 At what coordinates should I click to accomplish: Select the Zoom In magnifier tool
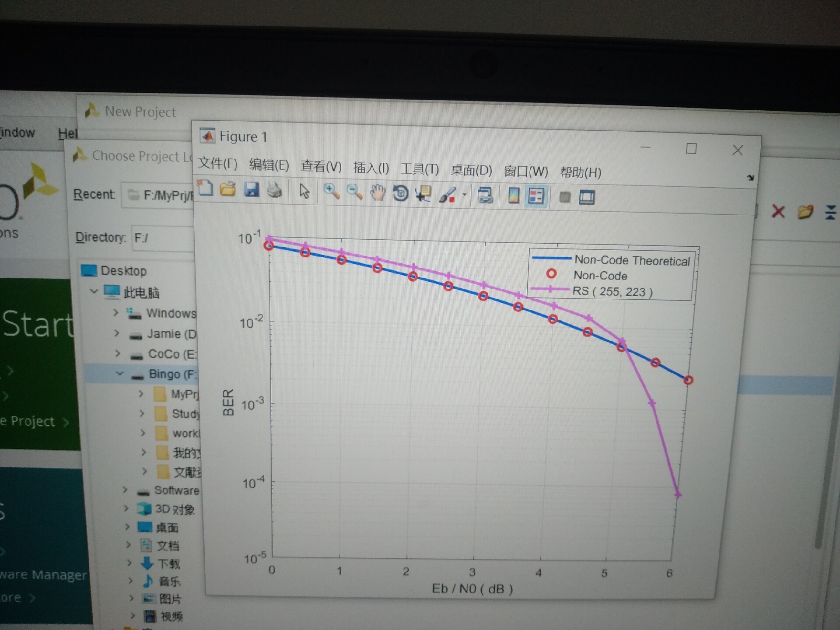[331, 192]
